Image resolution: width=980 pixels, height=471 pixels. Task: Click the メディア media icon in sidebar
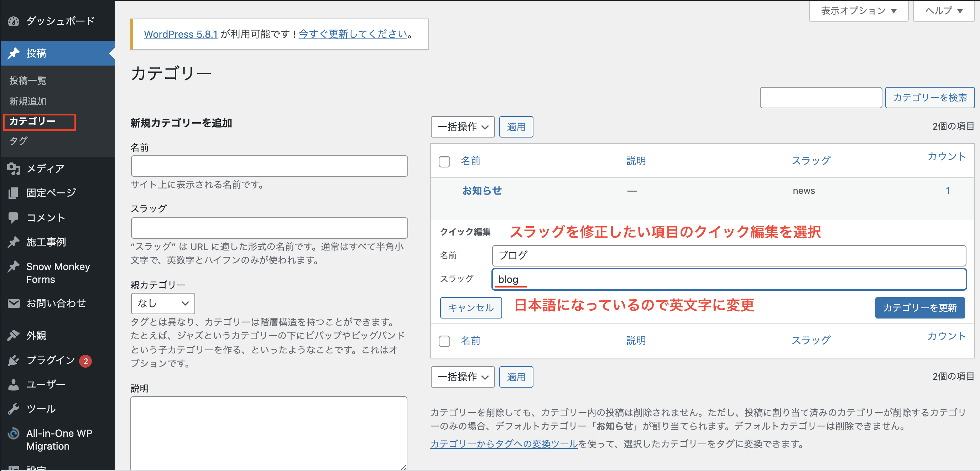point(14,169)
